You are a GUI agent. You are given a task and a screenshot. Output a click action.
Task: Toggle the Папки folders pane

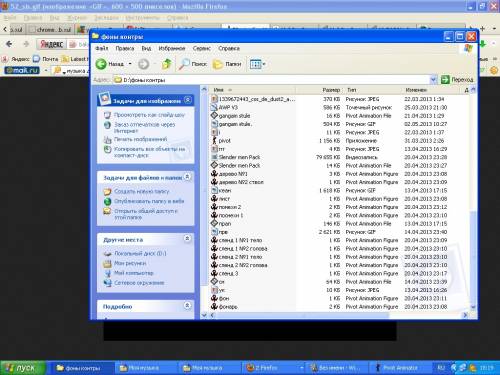point(227,64)
